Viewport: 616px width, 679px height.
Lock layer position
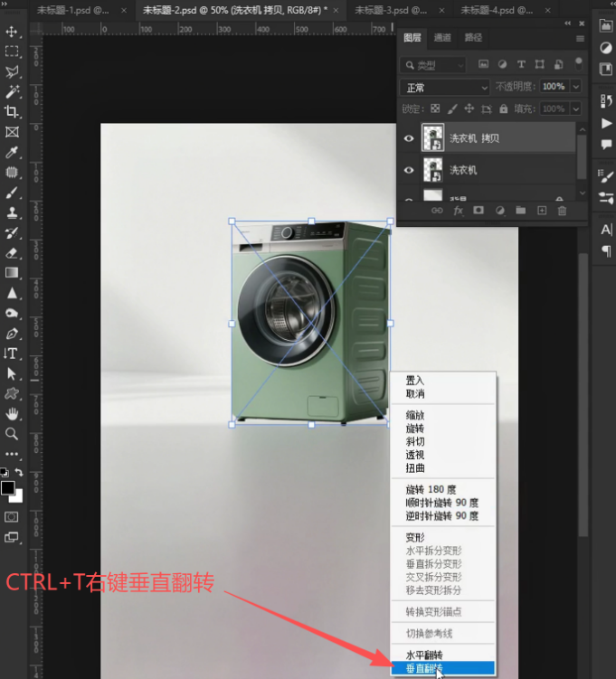pyautogui.click(x=469, y=108)
